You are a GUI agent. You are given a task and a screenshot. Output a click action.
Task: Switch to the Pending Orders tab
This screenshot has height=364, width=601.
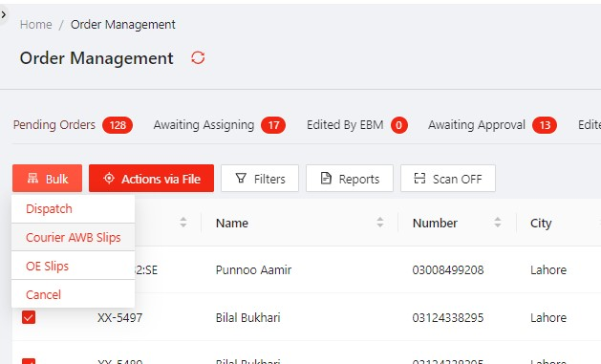(x=73, y=125)
